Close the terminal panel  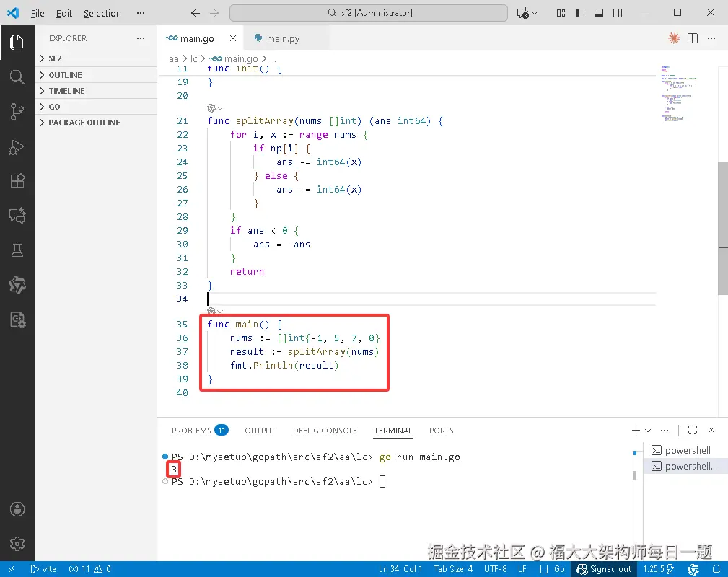tap(711, 431)
